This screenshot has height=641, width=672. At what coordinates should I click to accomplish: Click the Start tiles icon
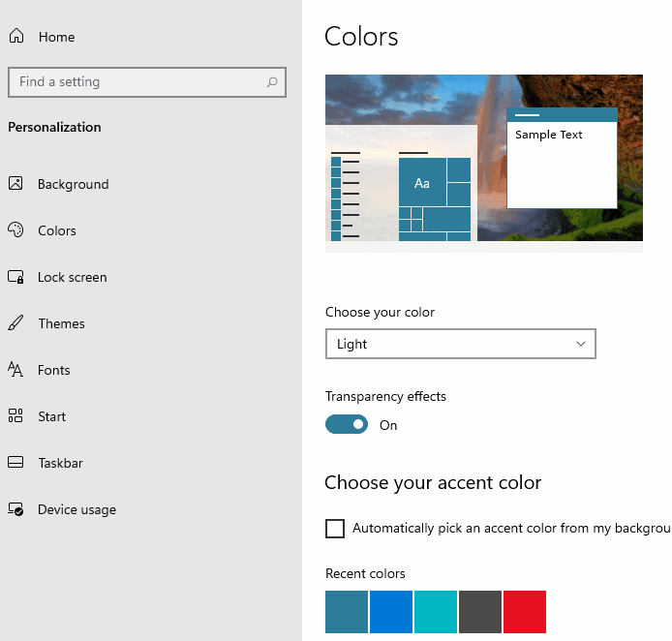point(15,415)
